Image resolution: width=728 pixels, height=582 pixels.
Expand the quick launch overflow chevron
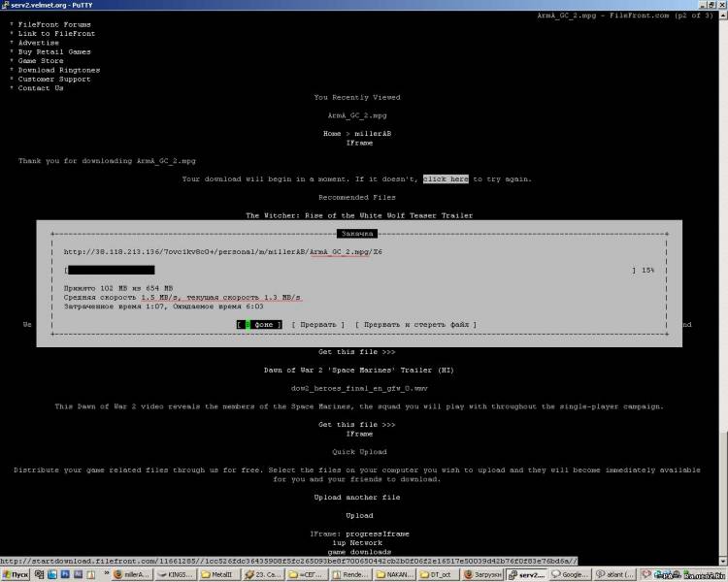coord(107,573)
